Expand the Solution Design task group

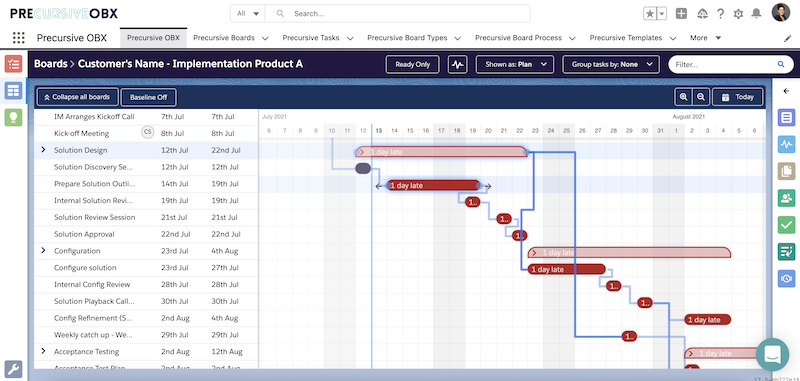click(x=43, y=150)
